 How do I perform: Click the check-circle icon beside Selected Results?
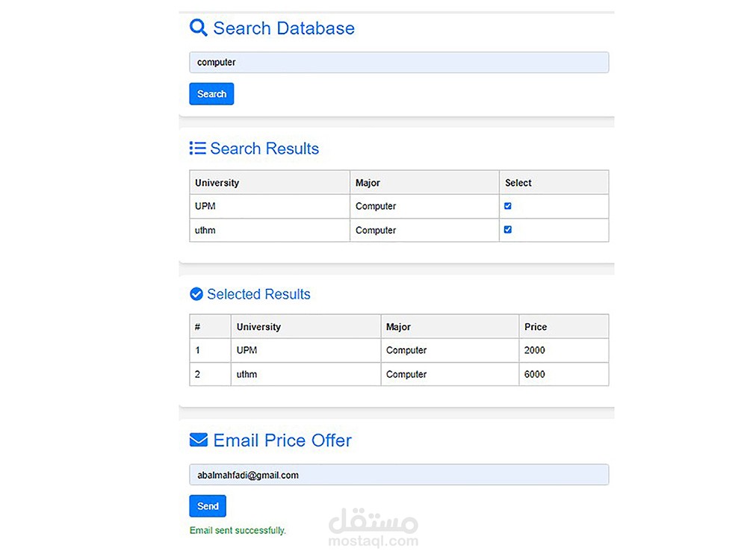pyautogui.click(x=196, y=293)
